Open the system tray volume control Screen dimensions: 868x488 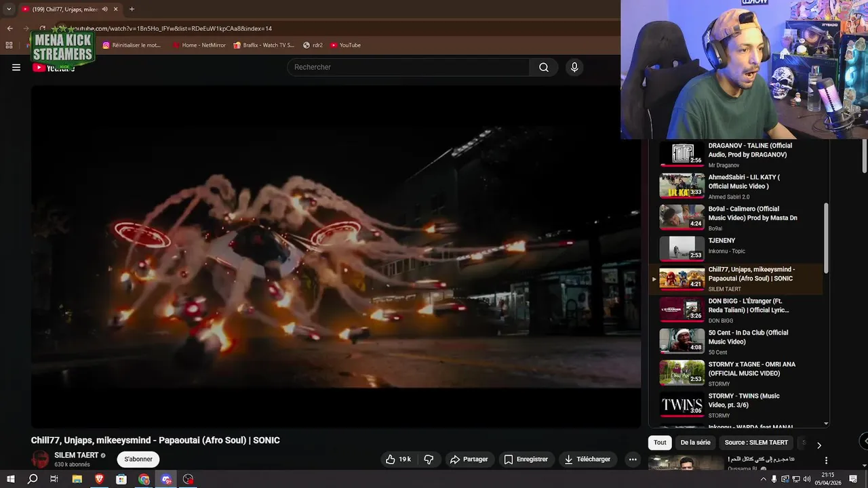807,479
